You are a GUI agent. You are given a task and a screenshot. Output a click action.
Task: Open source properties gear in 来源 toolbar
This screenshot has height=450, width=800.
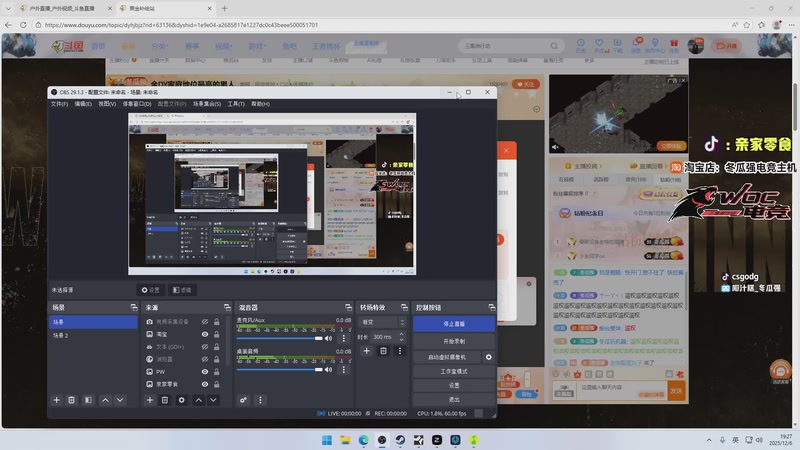point(182,400)
